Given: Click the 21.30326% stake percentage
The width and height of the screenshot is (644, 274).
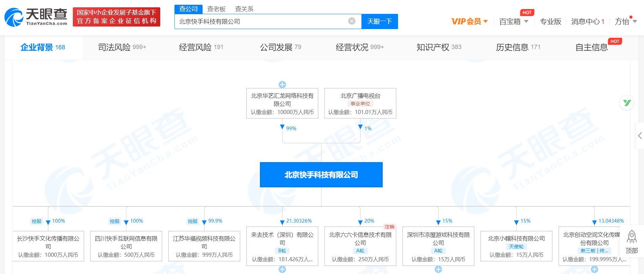Looking at the screenshot, I should (299, 221).
